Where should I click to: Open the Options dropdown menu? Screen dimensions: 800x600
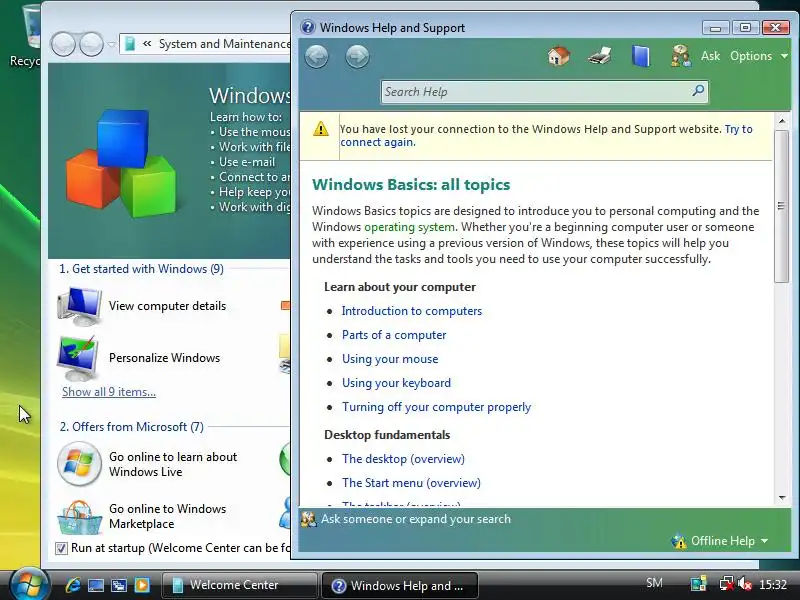[758, 56]
